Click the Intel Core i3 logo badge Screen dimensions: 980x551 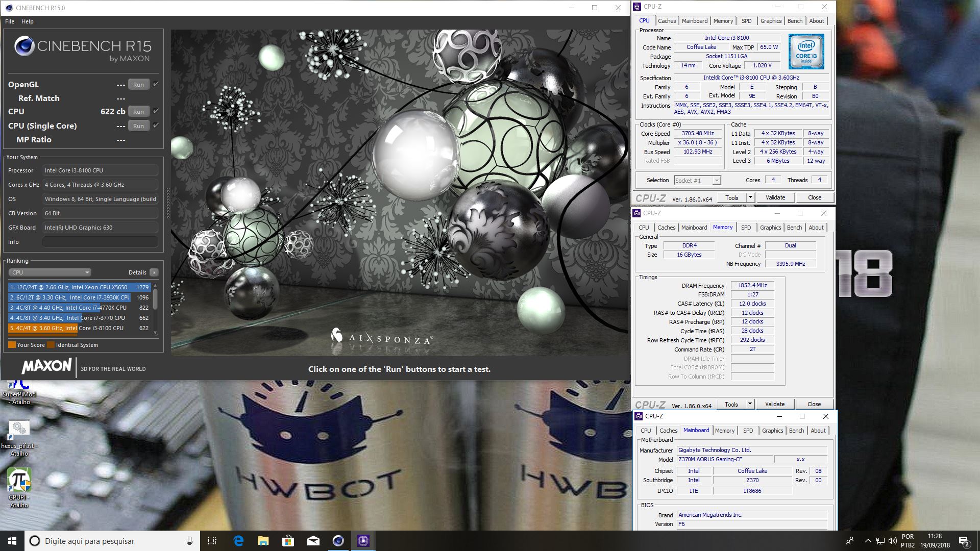(x=806, y=52)
